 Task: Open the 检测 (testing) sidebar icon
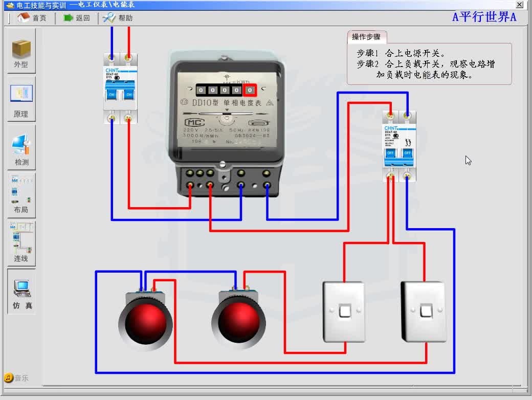[21, 149]
